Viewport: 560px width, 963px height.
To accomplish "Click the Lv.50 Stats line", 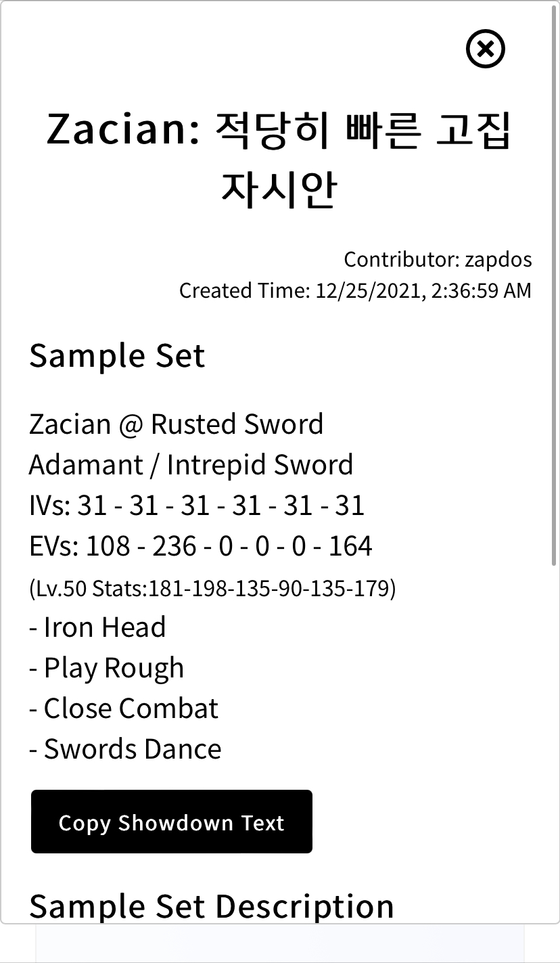I will [x=212, y=588].
